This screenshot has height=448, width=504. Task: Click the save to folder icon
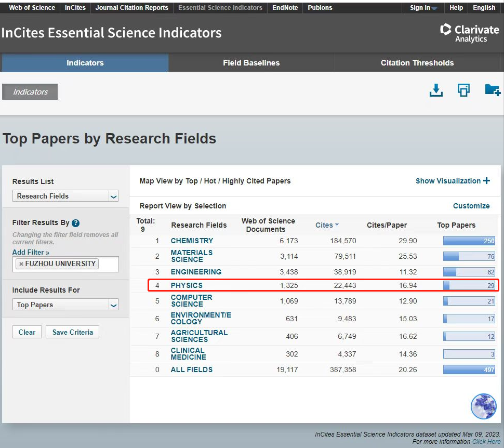coord(492,90)
